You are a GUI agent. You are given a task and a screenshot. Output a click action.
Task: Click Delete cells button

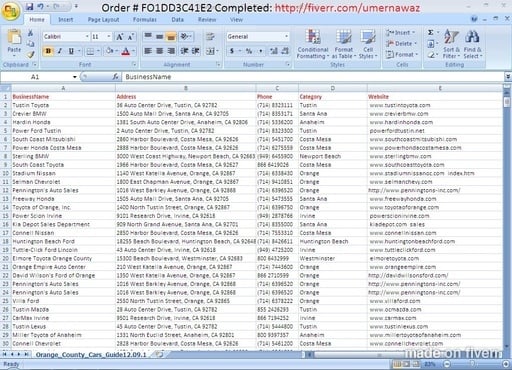401,44
